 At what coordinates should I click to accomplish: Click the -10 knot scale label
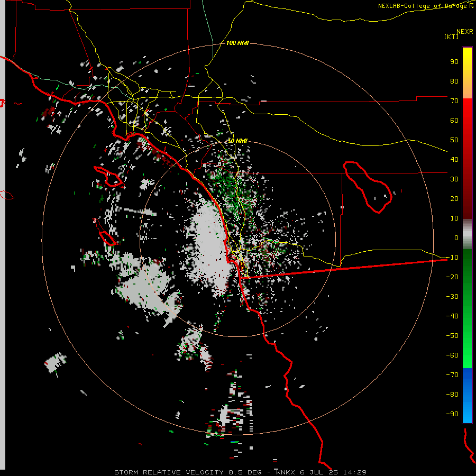[x=452, y=258]
